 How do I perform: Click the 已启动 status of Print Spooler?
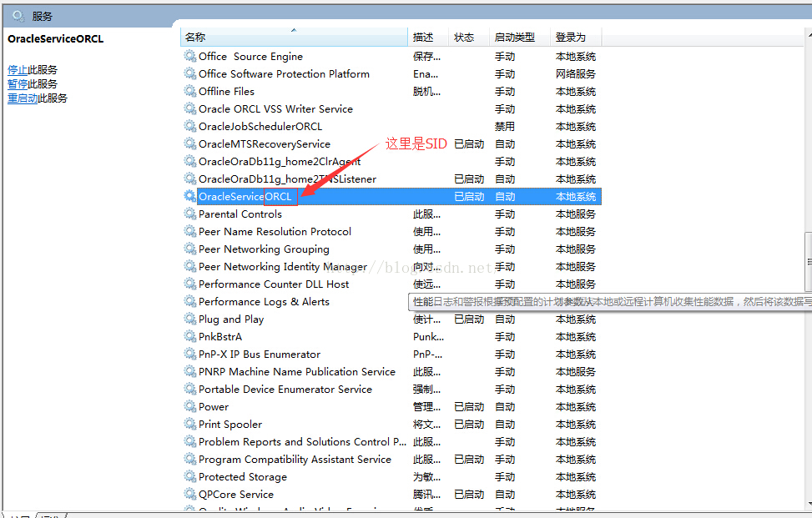click(x=469, y=425)
